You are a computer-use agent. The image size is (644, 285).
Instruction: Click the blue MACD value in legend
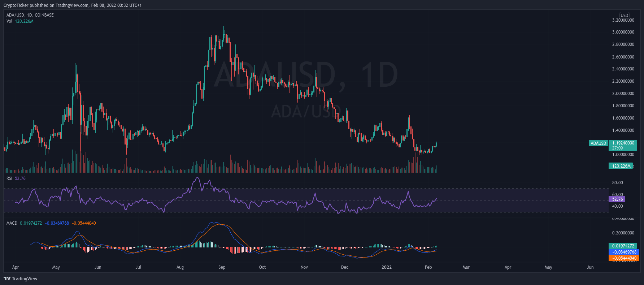coord(57,223)
